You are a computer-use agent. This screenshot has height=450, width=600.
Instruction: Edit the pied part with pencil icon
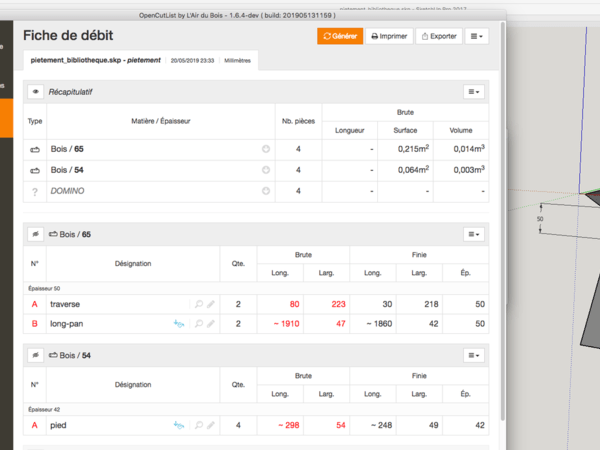(211, 425)
